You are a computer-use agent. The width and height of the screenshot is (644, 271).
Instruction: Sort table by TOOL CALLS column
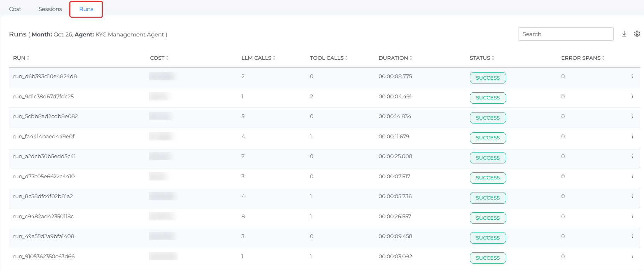point(329,58)
